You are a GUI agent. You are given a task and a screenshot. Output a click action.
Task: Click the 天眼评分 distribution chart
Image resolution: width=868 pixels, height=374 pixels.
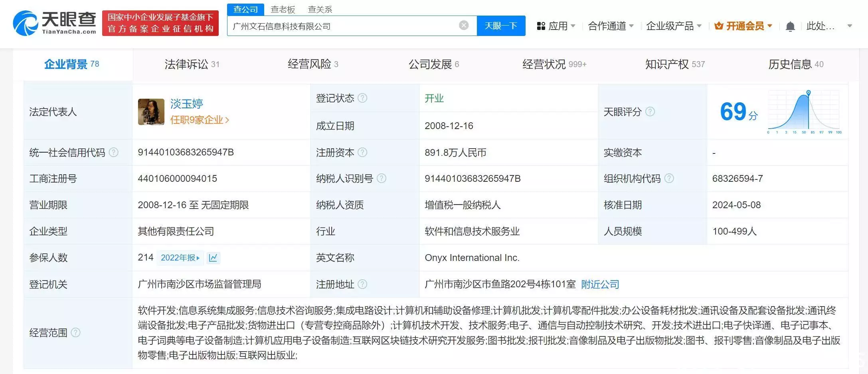(804, 112)
